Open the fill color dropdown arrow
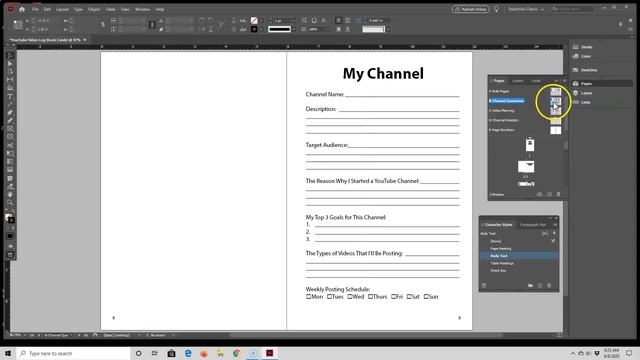This screenshot has width=640, height=360. tap(261, 20)
